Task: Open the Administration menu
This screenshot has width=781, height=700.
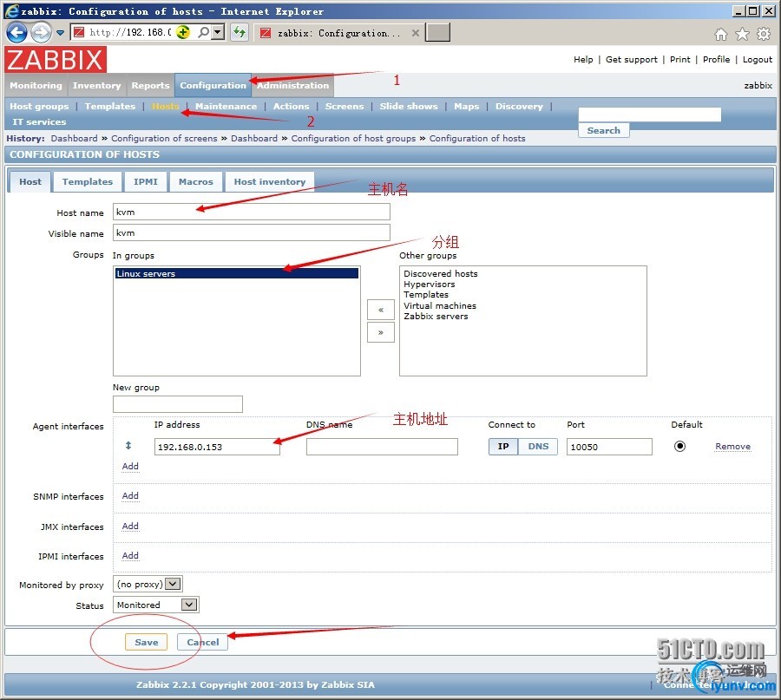Action: pos(293,86)
